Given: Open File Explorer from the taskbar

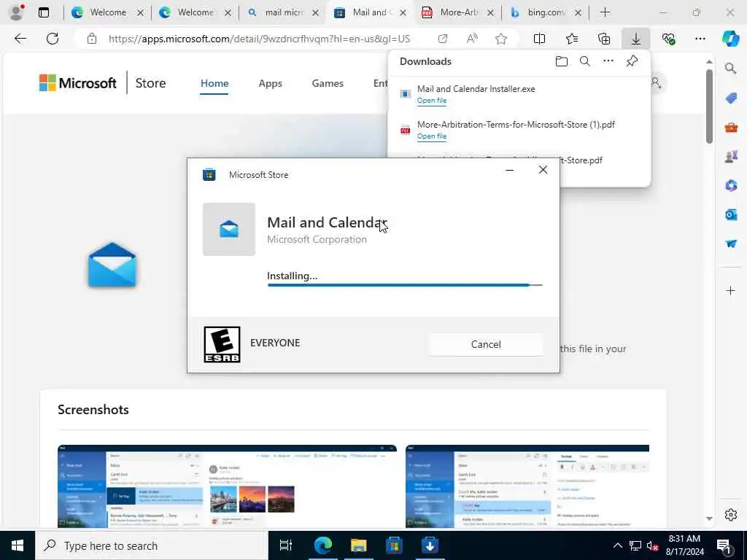Looking at the screenshot, I should (x=358, y=545).
